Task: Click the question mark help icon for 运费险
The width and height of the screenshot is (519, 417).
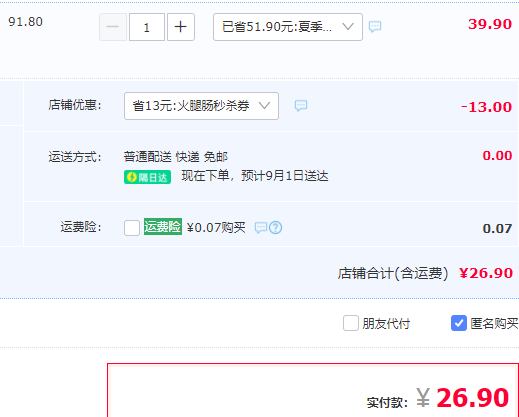Action: (x=276, y=228)
